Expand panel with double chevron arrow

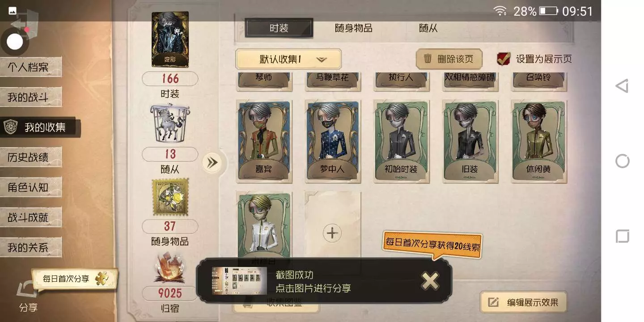(x=212, y=162)
